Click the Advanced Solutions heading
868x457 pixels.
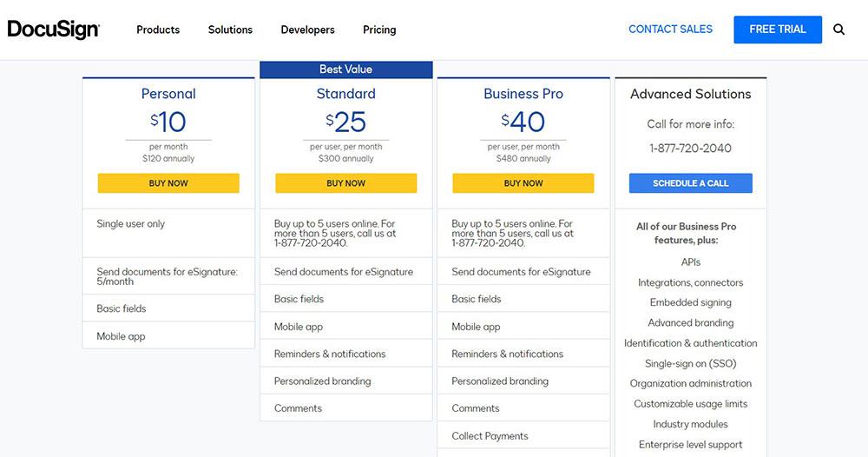[x=690, y=94]
